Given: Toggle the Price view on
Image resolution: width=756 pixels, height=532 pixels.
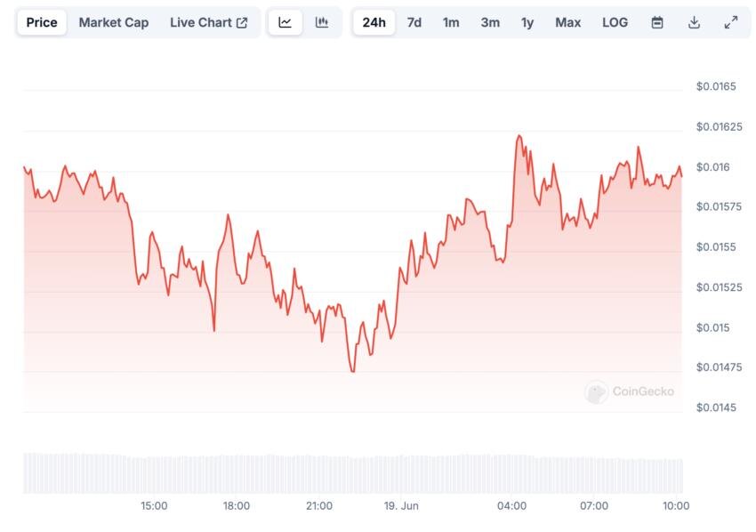Looking at the screenshot, I should 41,22.
